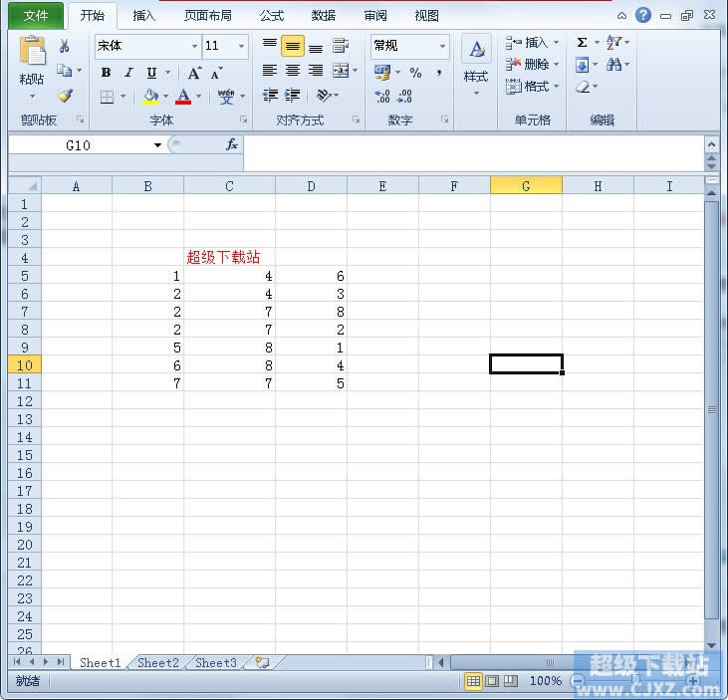Click the Excel Help question mark

[643, 15]
